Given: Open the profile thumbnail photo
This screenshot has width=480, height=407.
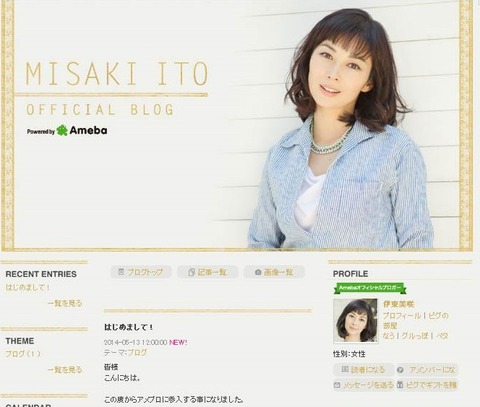Looking at the screenshot, I should click(356, 321).
